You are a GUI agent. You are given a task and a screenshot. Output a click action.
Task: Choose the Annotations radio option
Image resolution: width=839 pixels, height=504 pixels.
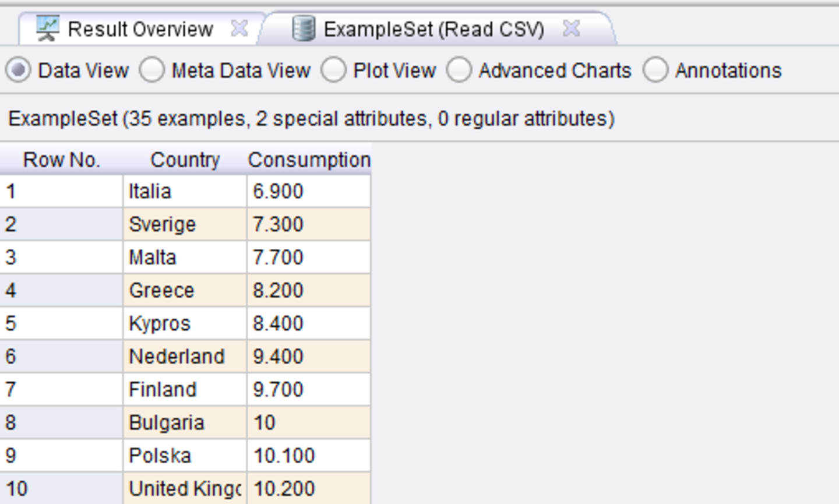[x=655, y=71]
